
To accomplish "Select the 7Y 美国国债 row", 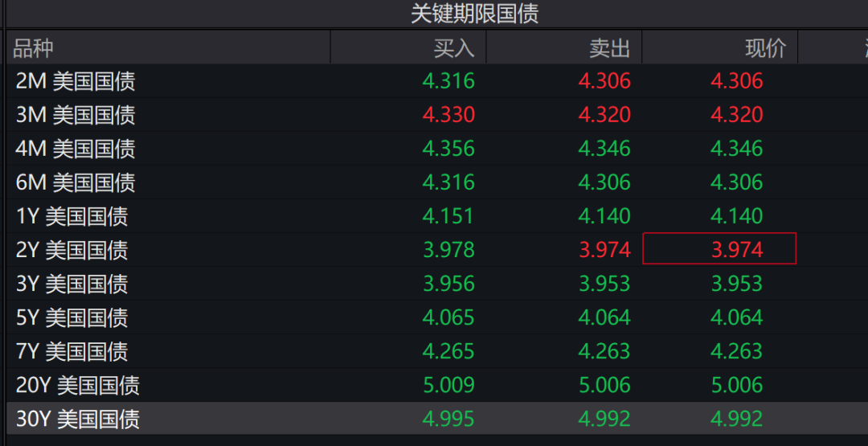I will [x=72, y=351].
